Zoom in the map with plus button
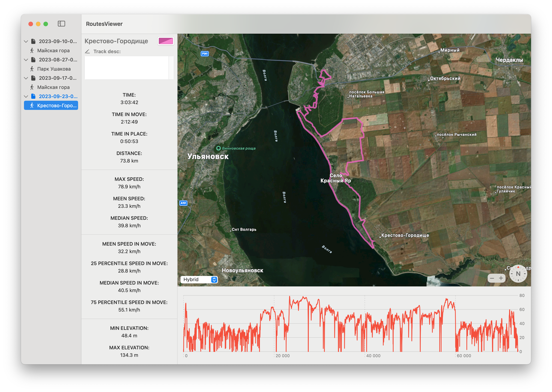The image size is (552, 392). pos(501,278)
